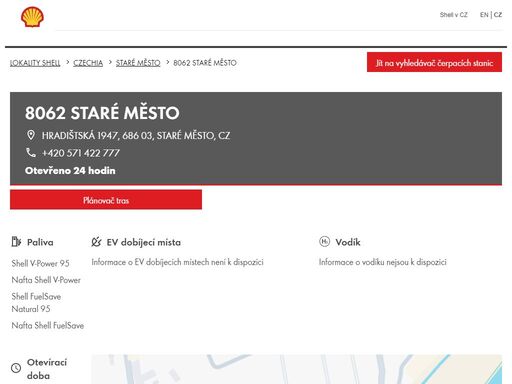Open the CZECHIA breadcrumb
This screenshot has height=384, width=512.
coord(88,63)
